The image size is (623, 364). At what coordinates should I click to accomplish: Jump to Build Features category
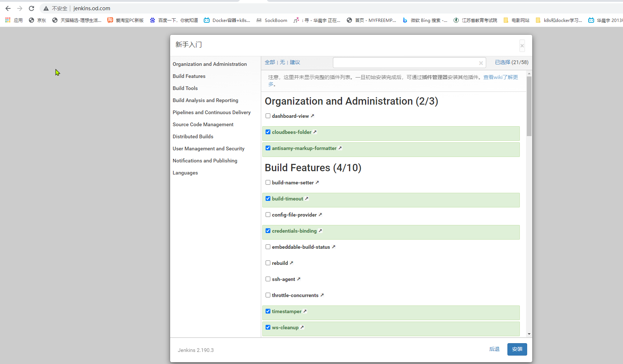pyautogui.click(x=189, y=76)
